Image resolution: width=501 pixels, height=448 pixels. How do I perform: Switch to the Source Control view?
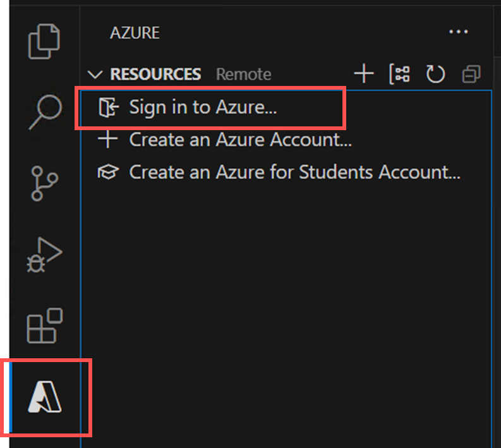(44, 184)
